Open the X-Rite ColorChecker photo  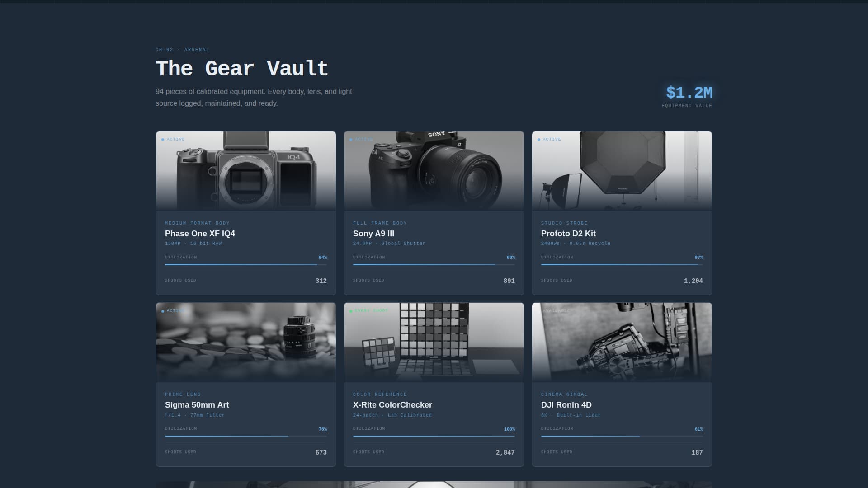[x=434, y=343]
